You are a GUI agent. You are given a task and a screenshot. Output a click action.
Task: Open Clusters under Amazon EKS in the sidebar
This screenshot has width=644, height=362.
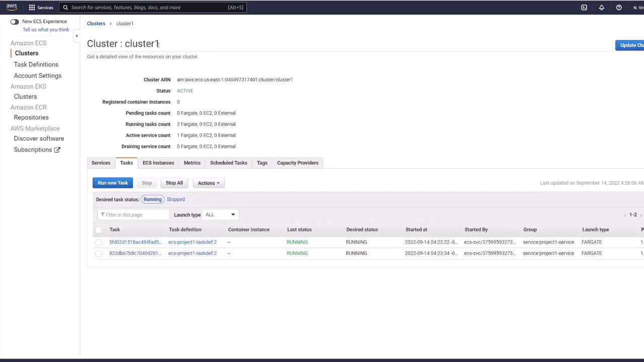pos(25,97)
